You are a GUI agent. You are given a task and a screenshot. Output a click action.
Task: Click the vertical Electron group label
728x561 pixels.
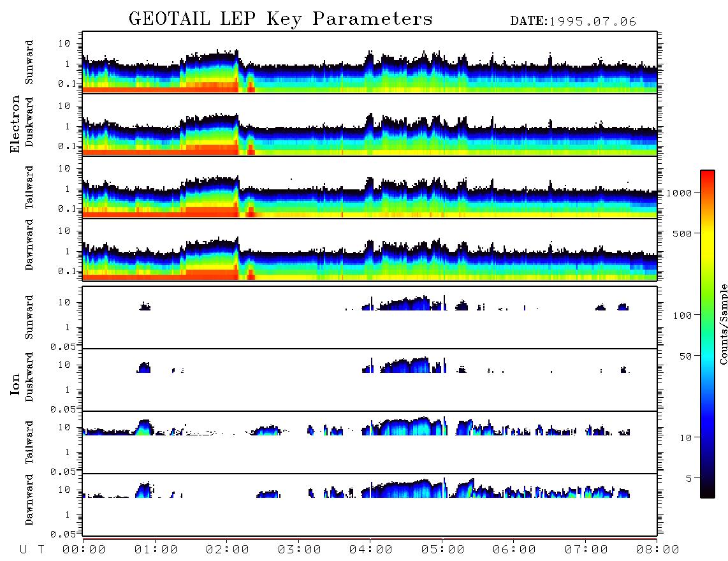pos(15,124)
